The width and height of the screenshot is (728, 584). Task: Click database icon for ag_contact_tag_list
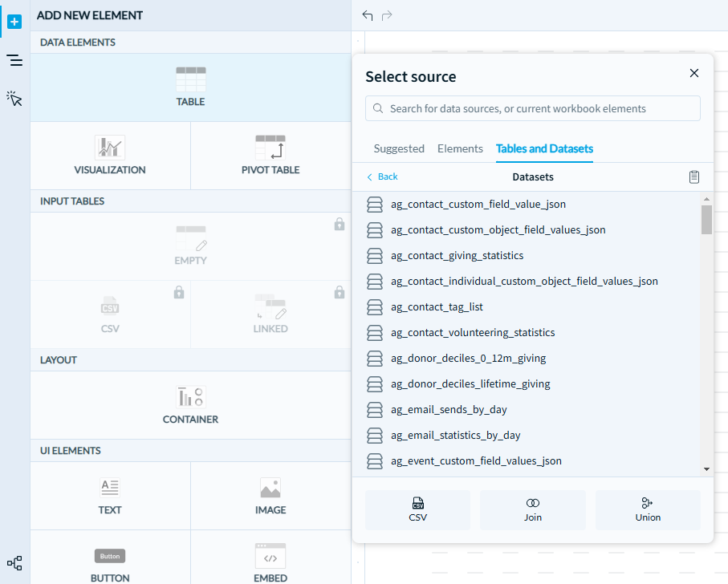click(375, 307)
